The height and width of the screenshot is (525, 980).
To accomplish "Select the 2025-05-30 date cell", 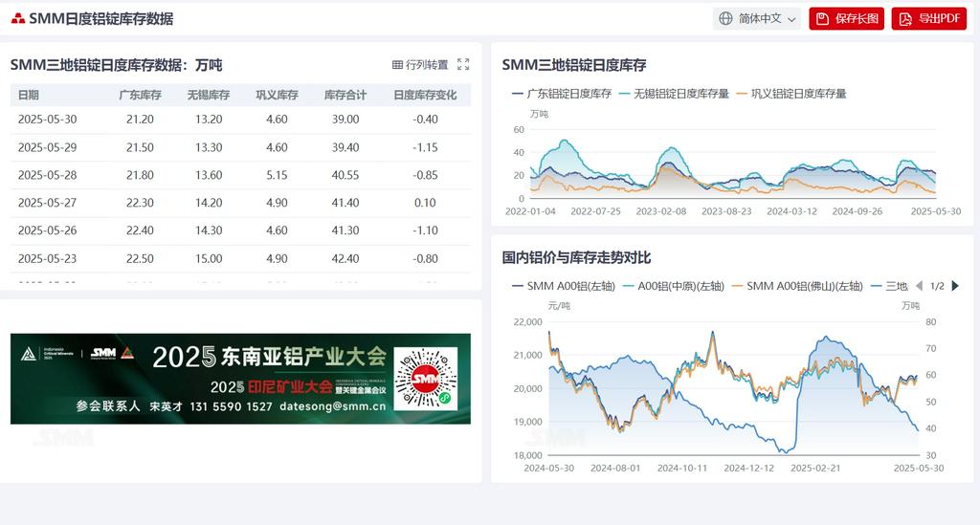I will tap(48, 120).
